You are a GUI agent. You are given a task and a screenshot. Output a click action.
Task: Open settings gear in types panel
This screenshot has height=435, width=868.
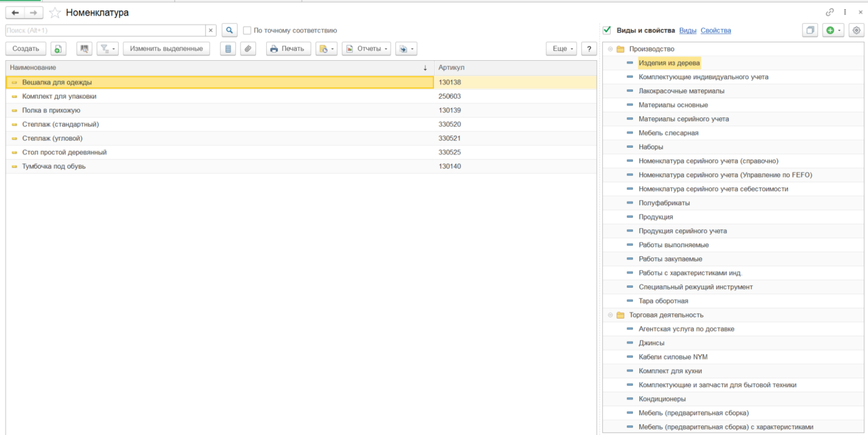click(x=856, y=30)
